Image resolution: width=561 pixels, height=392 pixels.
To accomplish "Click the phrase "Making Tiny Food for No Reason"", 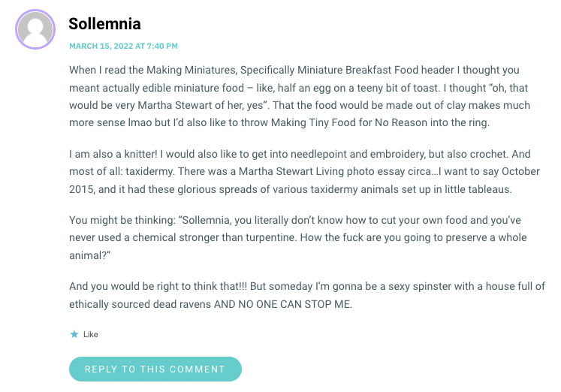I will click(349, 122).
